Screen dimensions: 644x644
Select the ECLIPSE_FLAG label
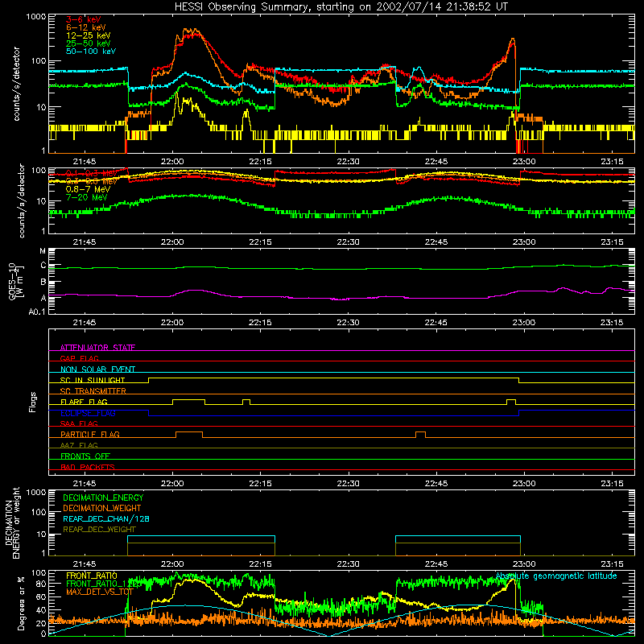click(x=88, y=413)
